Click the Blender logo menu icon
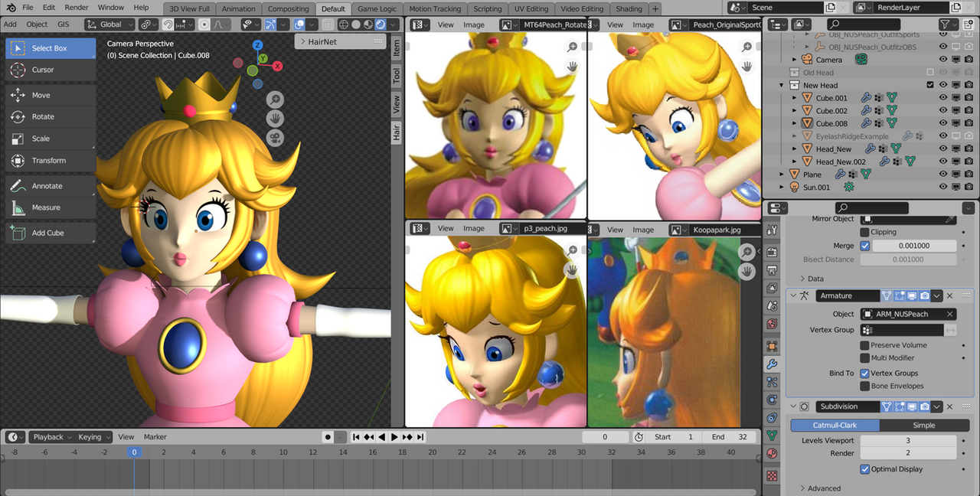This screenshot has height=496, width=980. (10, 8)
